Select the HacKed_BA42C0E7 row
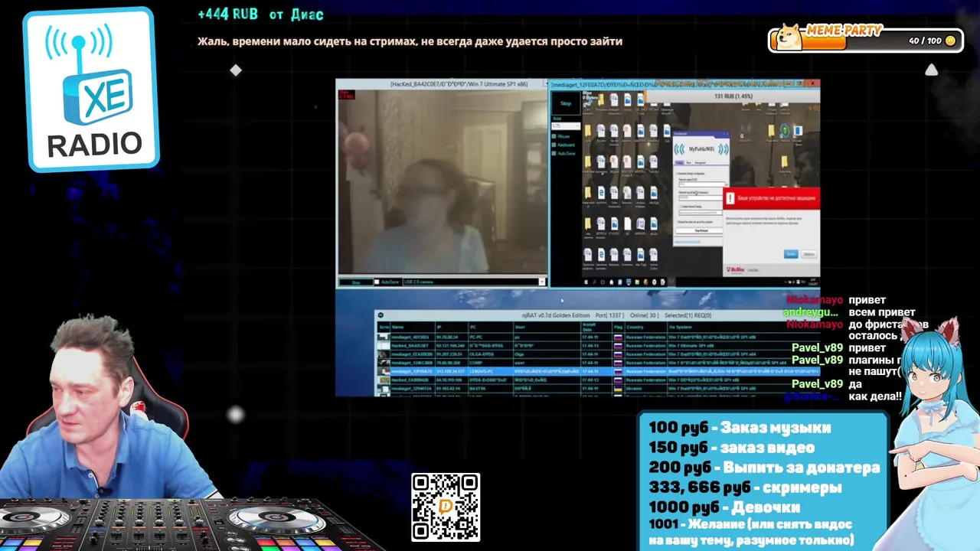Viewport: 980px width, 551px height. pyautogui.click(x=599, y=345)
